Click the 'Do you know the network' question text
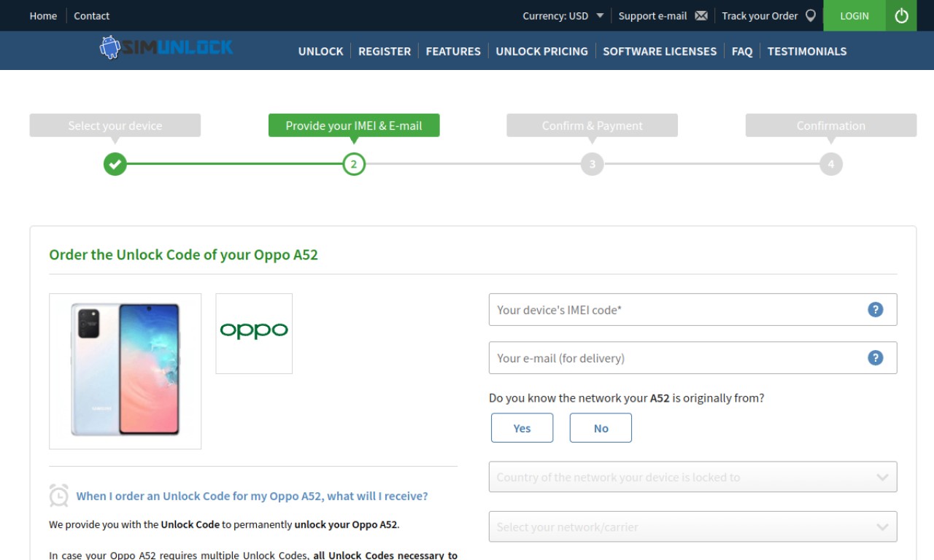Image resolution: width=934 pixels, height=560 pixels. point(627,398)
